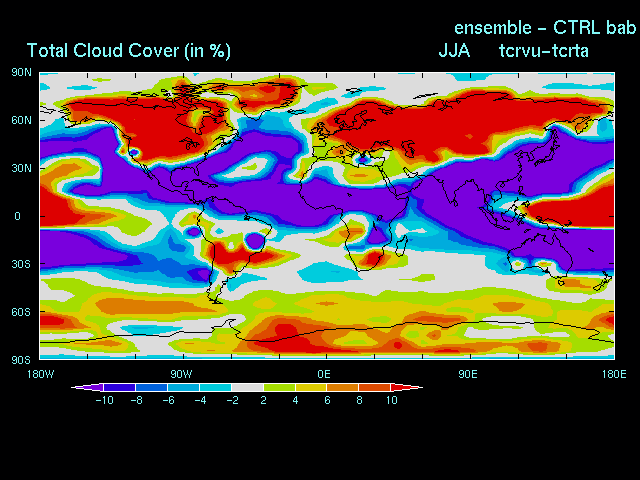Click the 30S latitude axis label
This screenshot has height=480, width=640.
coord(21,264)
